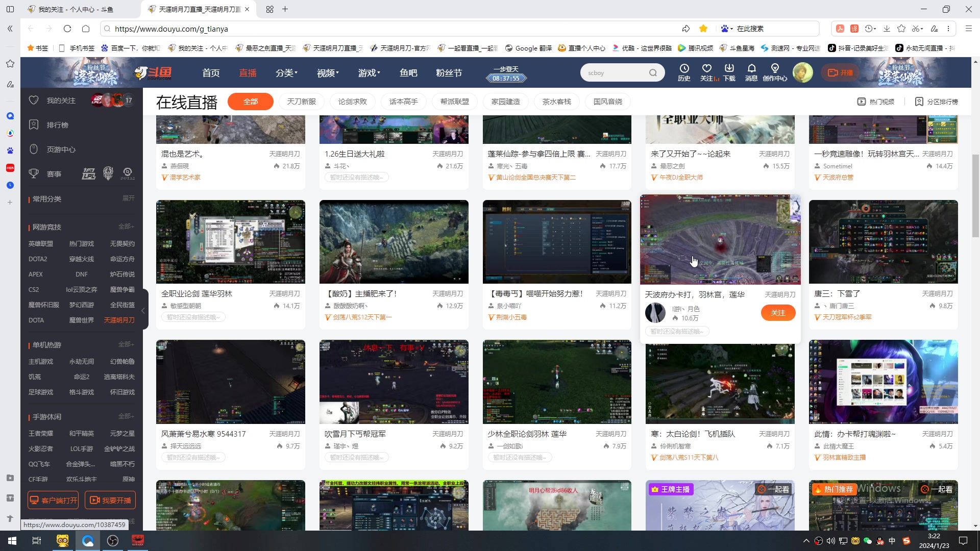
Task: Click the 客户端打开 button
Action: point(54,500)
